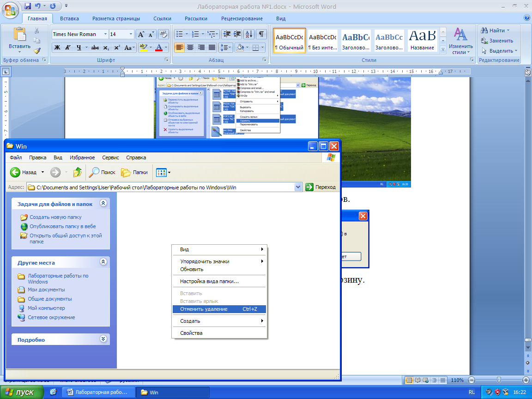
Task: Click the Paste (Вставить) clipboard icon
Action: [x=19, y=35]
